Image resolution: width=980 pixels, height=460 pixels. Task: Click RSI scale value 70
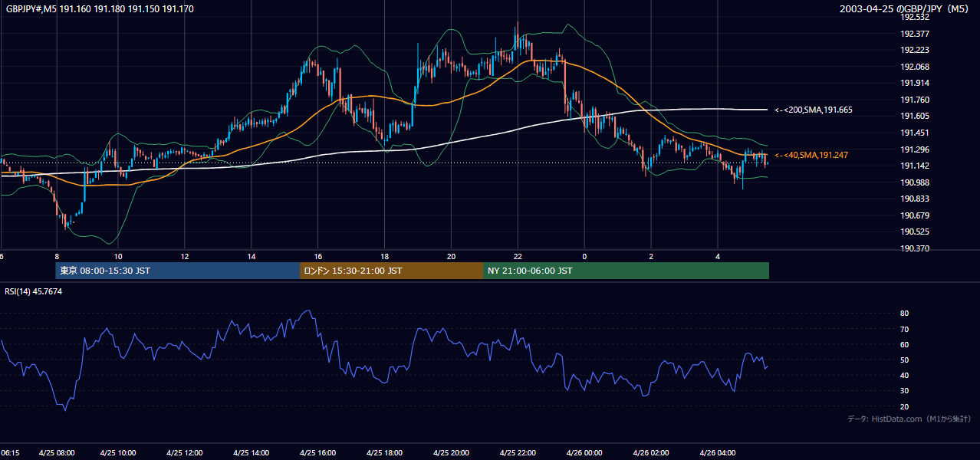tap(904, 329)
